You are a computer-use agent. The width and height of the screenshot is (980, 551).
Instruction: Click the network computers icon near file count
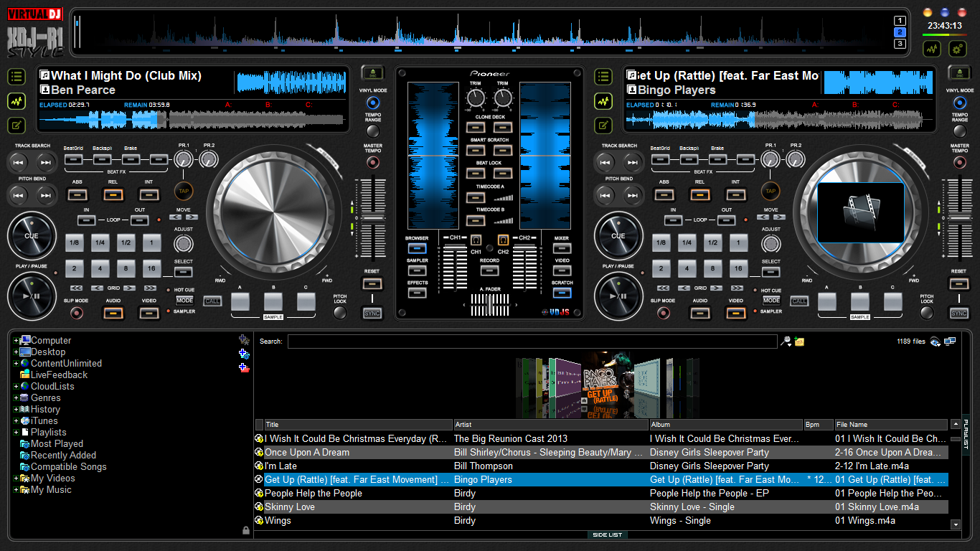(950, 342)
